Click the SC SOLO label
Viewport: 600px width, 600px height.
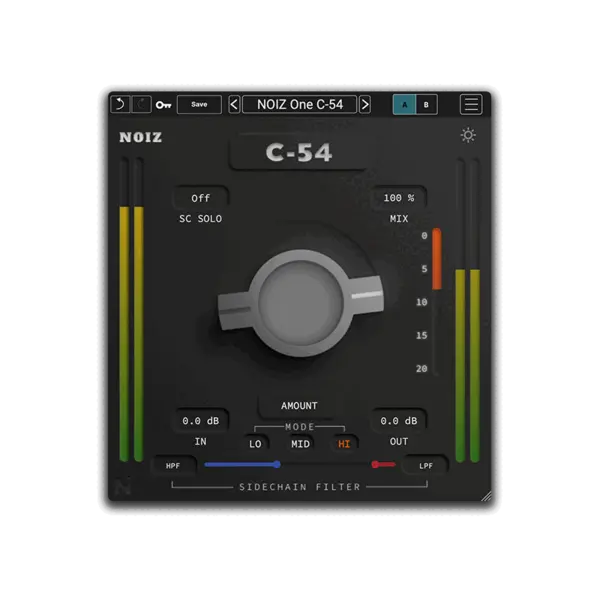pyautogui.click(x=201, y=219)
